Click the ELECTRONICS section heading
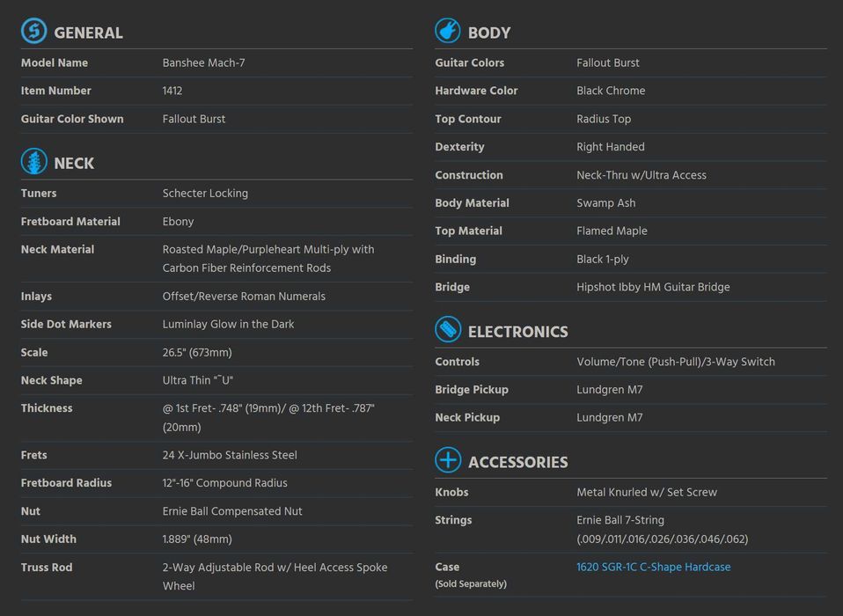 pyautogui.click(x=517, y=332)
